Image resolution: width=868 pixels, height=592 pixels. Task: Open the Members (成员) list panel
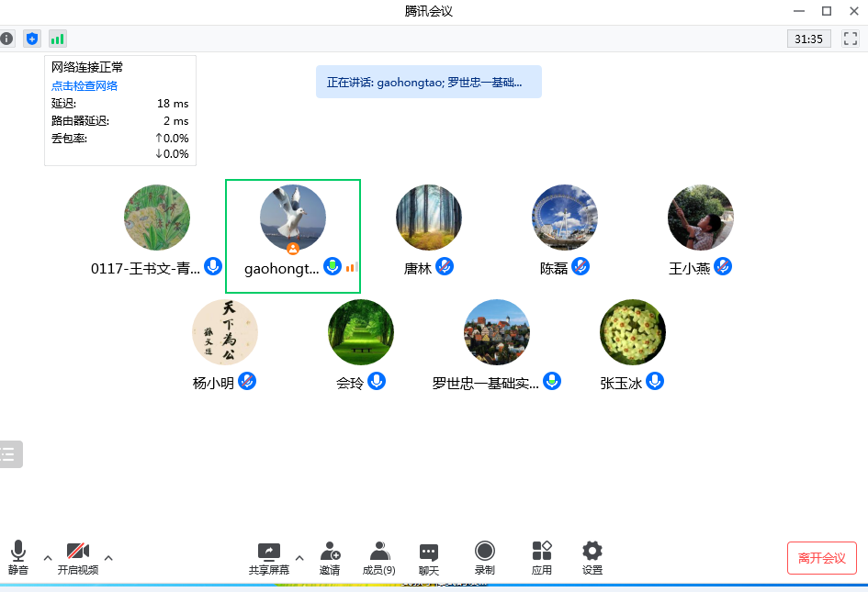pyautogui.click(x=378, y=558)
